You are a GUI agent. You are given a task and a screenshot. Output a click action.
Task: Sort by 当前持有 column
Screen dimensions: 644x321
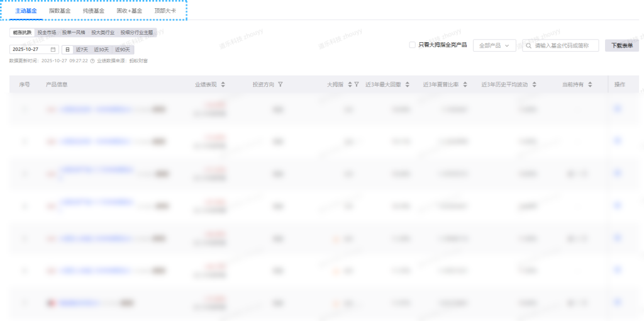click(x=591, y=84)
